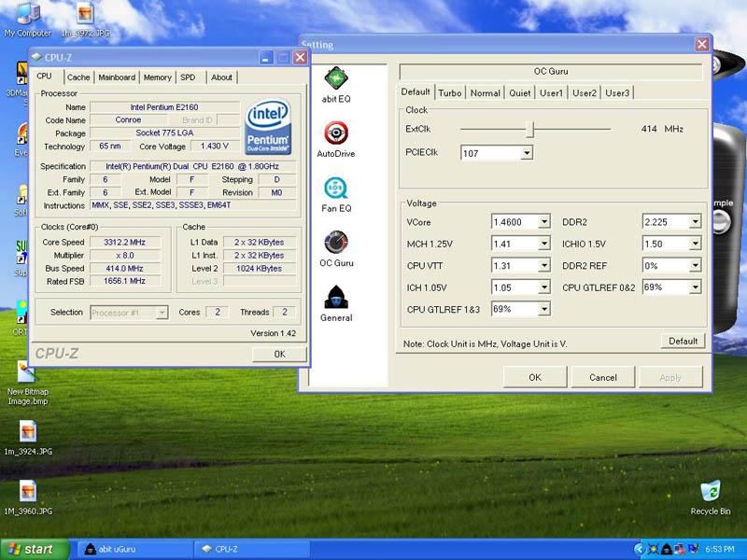Click the Level 2 1024 KBytes value
The height and width of the screenshot is (560, 747).
pyautogui.click(x=260, y=268)
